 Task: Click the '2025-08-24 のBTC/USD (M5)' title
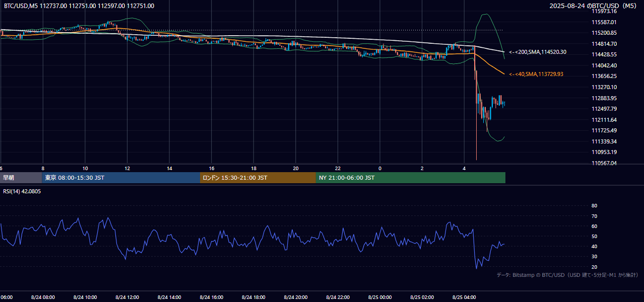pyautogui.click(x=594, y=6)
